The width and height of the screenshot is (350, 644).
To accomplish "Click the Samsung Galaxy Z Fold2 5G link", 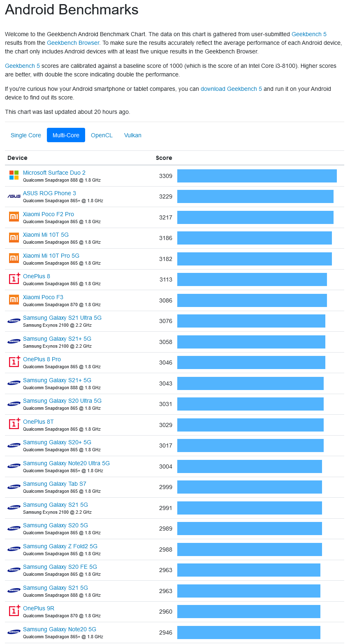I will pyautogui.click(x=60, y=546).
